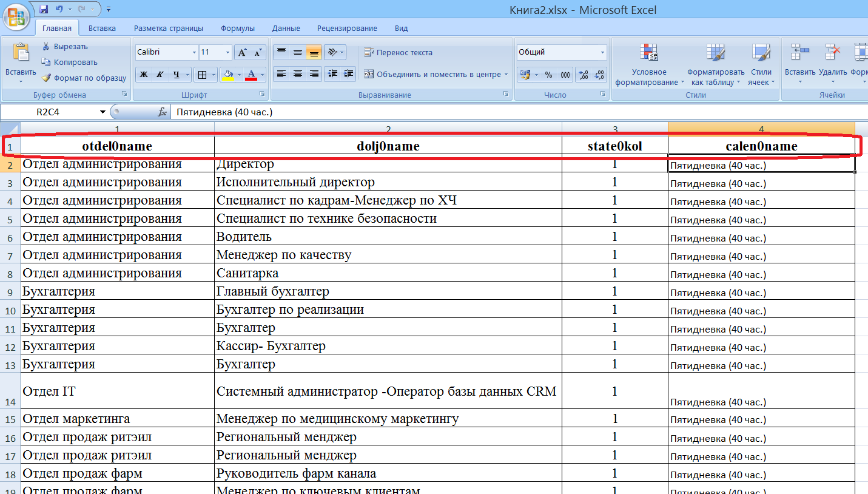The image size is (868, 494).
Task: Expand fill color dropdown arrow
Action: point(239,75)
